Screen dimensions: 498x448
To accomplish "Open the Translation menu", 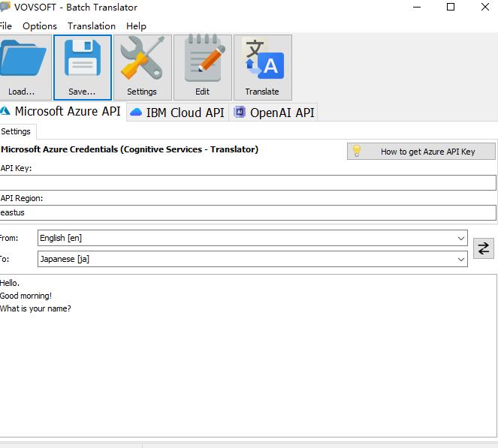I will pyautogui.click(x=92, y=26).
